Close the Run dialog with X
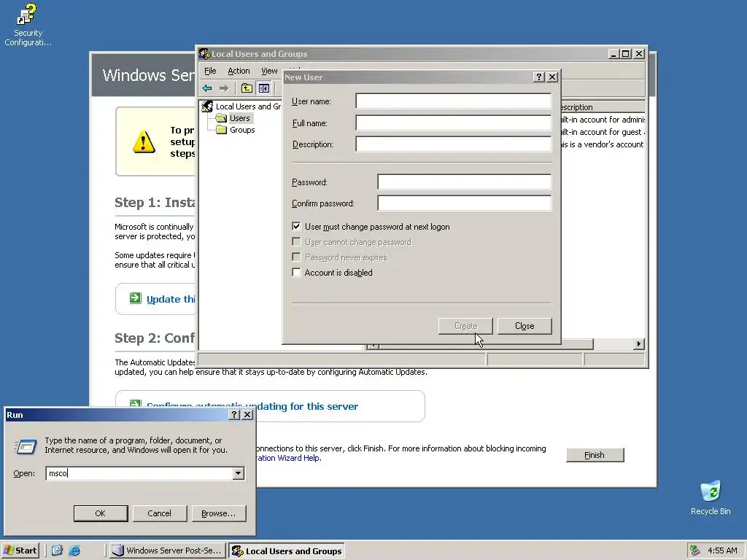Image resolution: width=747 pixels, height=560 pixels. click(247, 415)
